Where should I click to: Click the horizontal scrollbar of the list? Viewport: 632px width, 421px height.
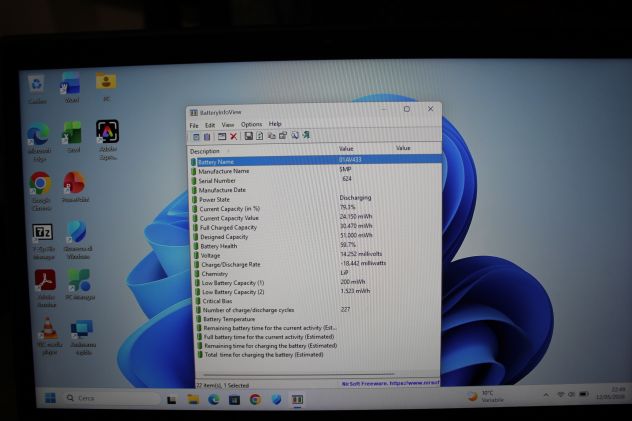tap(298, 374)
